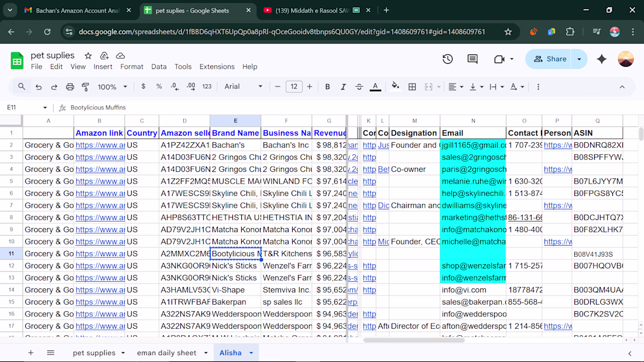Open the Alisha tab dropdown arrow
This screenshot has width=644, height=362.
251,353
